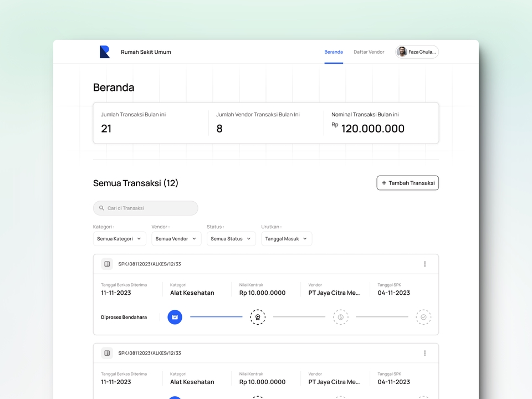Focus the Cari di Transaksi search field
Image resolution: width=532 pixels, height=399 pixels.
pos(146,208)
